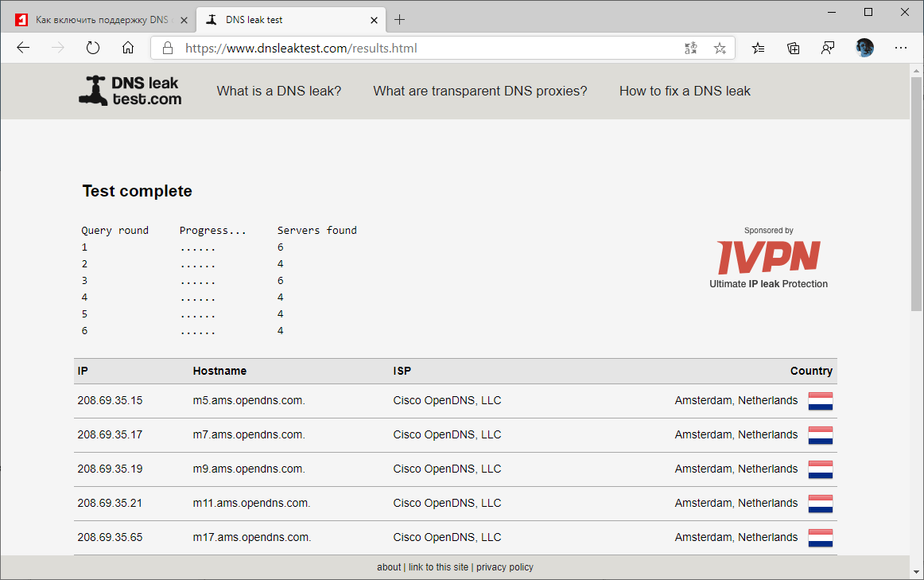
Task: Click 'Servers found' column label
Action: 317,231
